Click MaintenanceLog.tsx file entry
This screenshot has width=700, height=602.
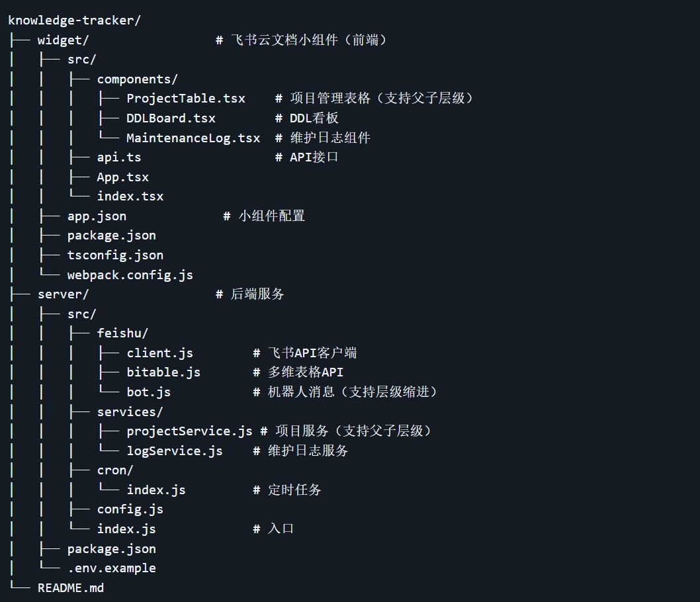point(193,138)
